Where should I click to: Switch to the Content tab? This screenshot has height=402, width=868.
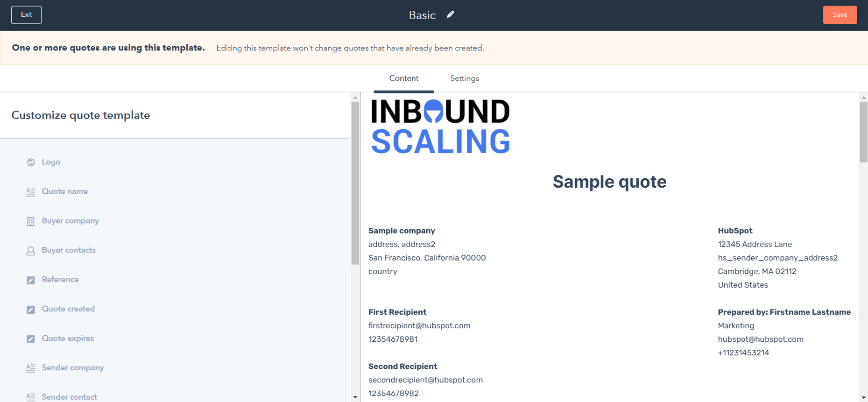[x=404, y=78]
